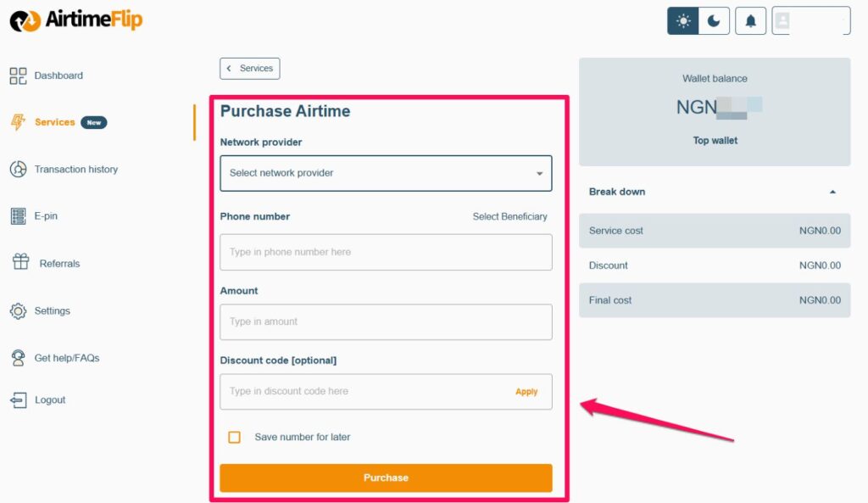Select the Services sidebar icon
Image resolution: width=868 pixels, height=503 pixels.
(x=19, y=121)
